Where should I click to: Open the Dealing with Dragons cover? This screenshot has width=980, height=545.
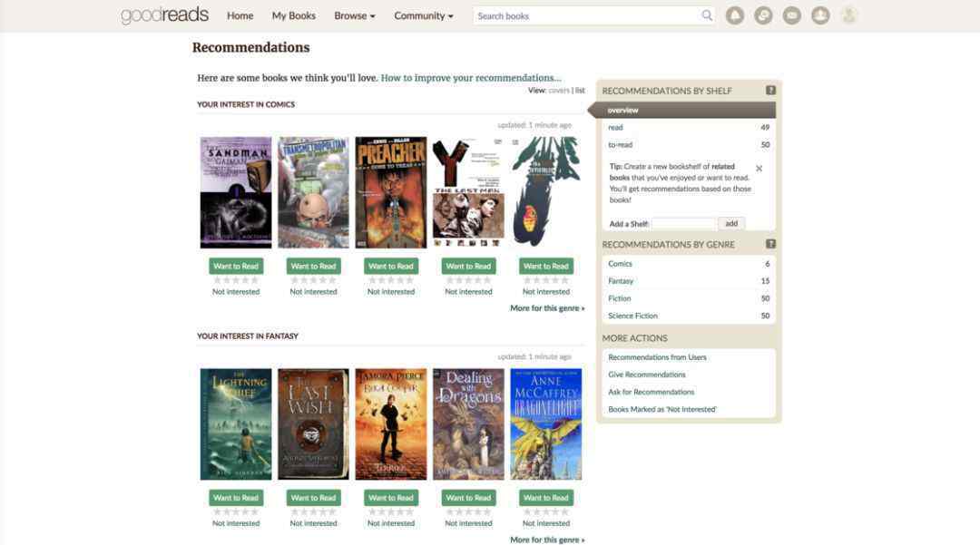(468, 423)
